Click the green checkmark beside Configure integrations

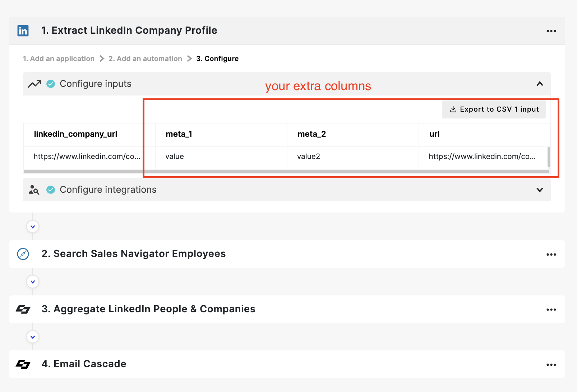pyautogui.click(x=51, y=190)
